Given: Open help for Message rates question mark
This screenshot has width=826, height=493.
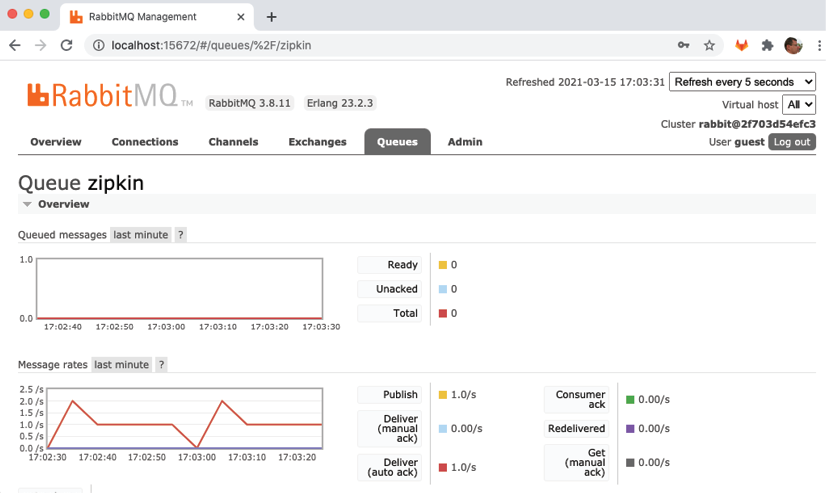Looking at the screenshot, I should 162,364.
